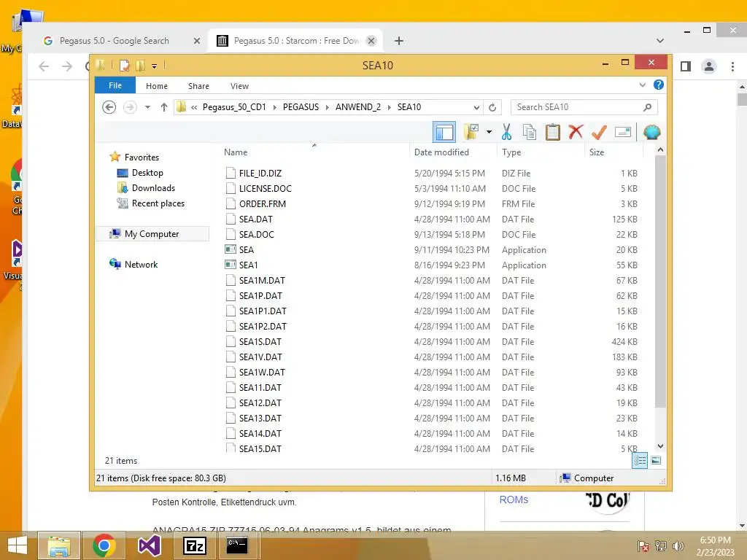The image size is (747, 560).
Task: Select Desktop under Favorites
Action: (147, 173)
